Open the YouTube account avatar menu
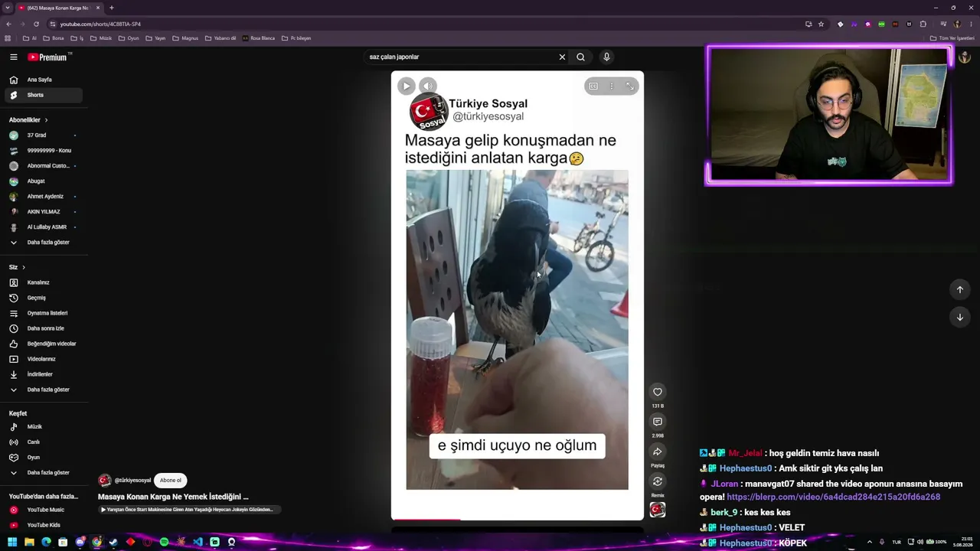 [964, 57]
